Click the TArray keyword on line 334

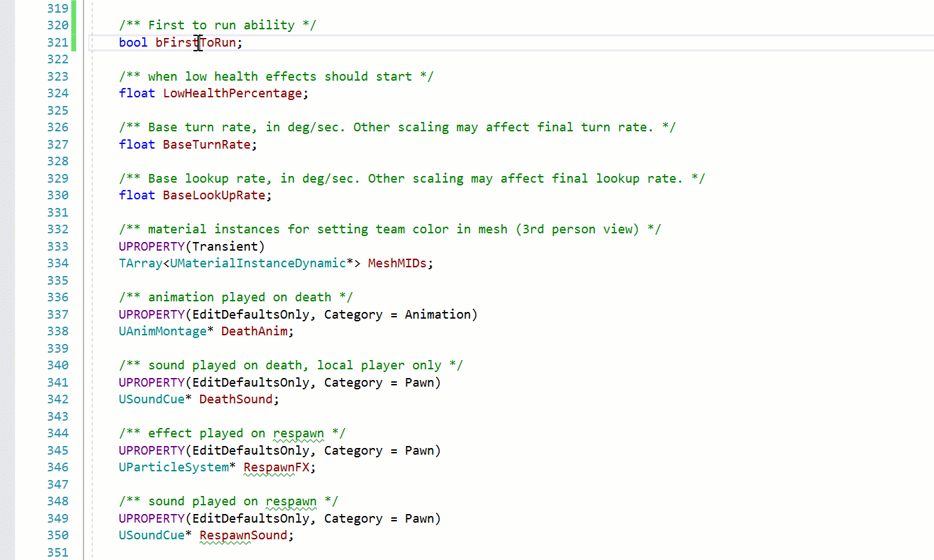pyautogui.click(x=140, y=263)
